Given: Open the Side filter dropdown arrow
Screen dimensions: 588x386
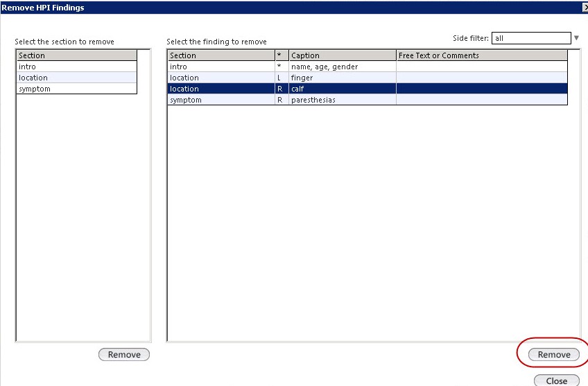Looking at the screenshot, I should [576, 38].
